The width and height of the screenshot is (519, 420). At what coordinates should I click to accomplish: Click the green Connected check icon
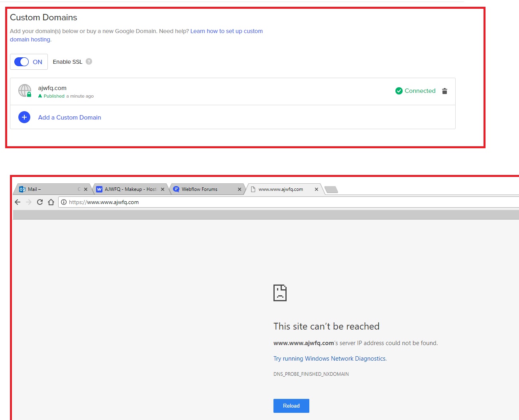[399, 91]
